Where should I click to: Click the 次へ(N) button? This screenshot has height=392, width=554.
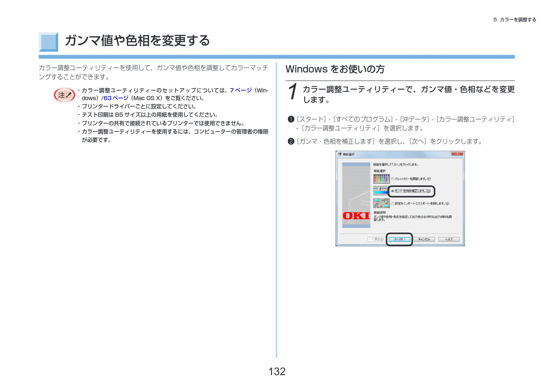pyautogui.click(x=400, y=239)
